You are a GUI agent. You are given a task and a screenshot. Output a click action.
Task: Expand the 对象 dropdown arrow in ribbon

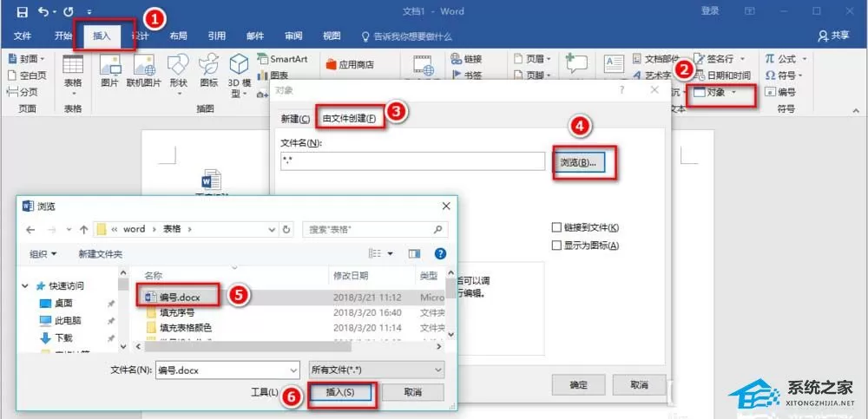click(734, 93)
